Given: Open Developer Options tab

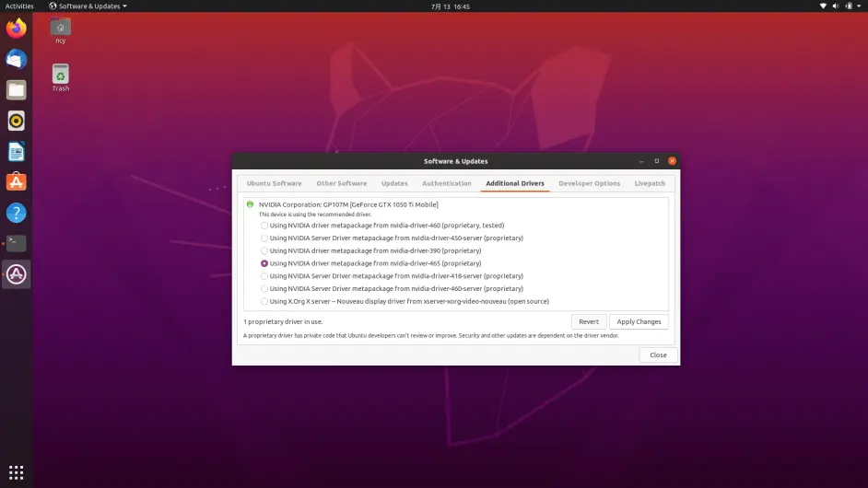Looking at the screenshot, I should pyautogui.click(x=589, y=184).
